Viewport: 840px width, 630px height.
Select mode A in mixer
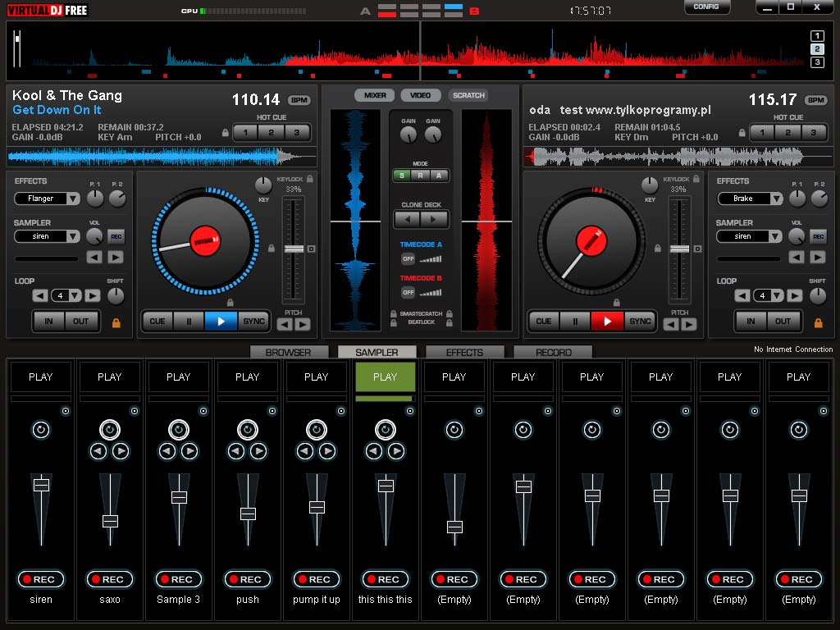coord(440,176)
